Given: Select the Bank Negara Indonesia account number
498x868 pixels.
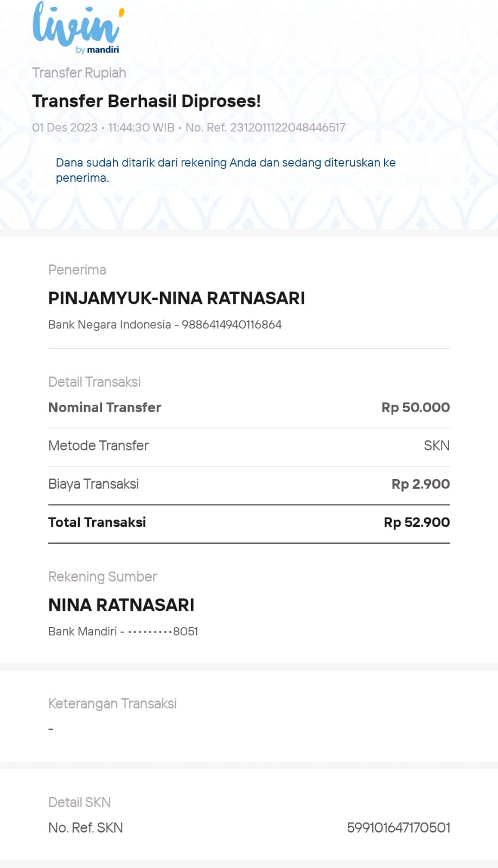Looking at the screenshot, I should click(232, 324).
